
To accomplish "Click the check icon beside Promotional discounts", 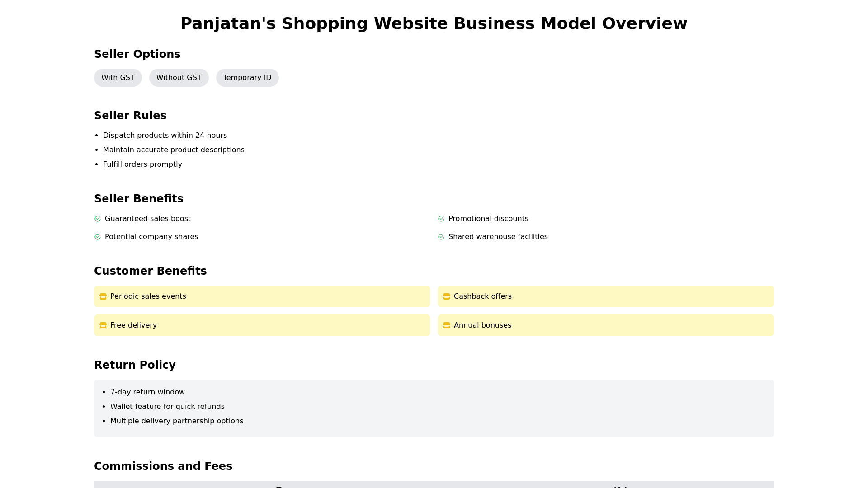I will (441, 219).
